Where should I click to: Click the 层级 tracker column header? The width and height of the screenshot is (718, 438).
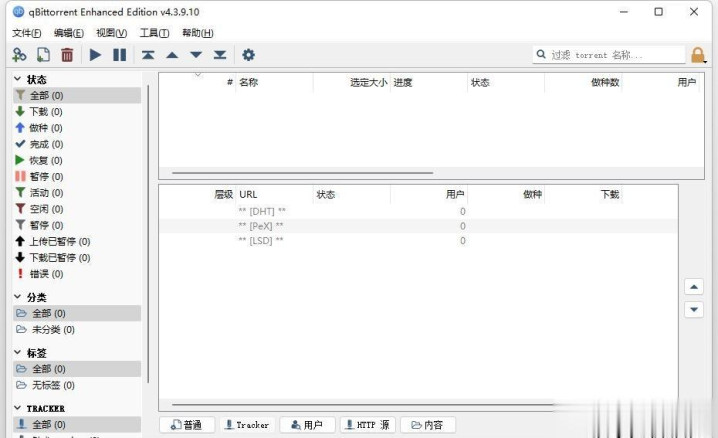(x=197, y=195)
